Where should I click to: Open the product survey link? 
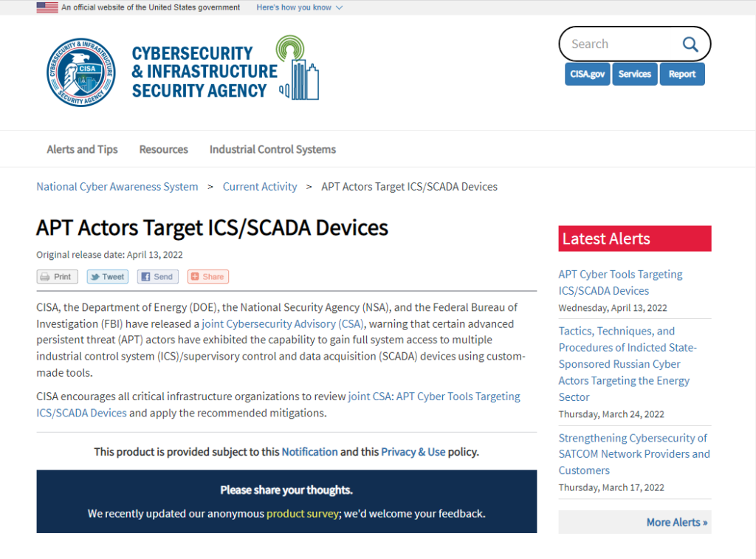(x=302, y=513)
